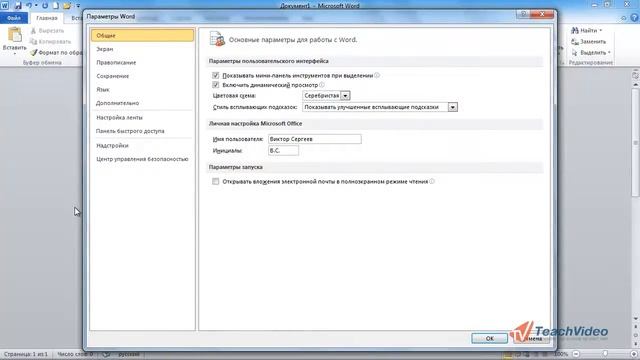Click the New document icon in quick access toolbar
Viewport: 640px width, 360px height.
[x=56, y=5]
